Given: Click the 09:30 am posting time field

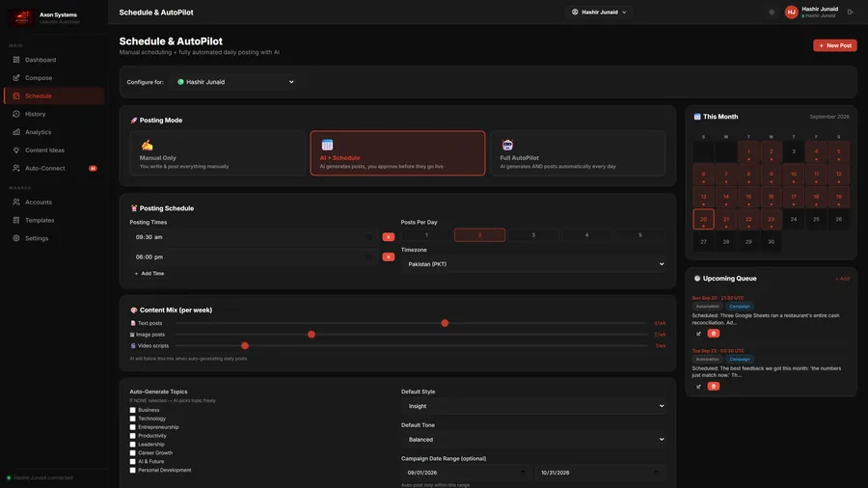Looking at the screenshot, I should pyautogui.click(x=253, y=237).
